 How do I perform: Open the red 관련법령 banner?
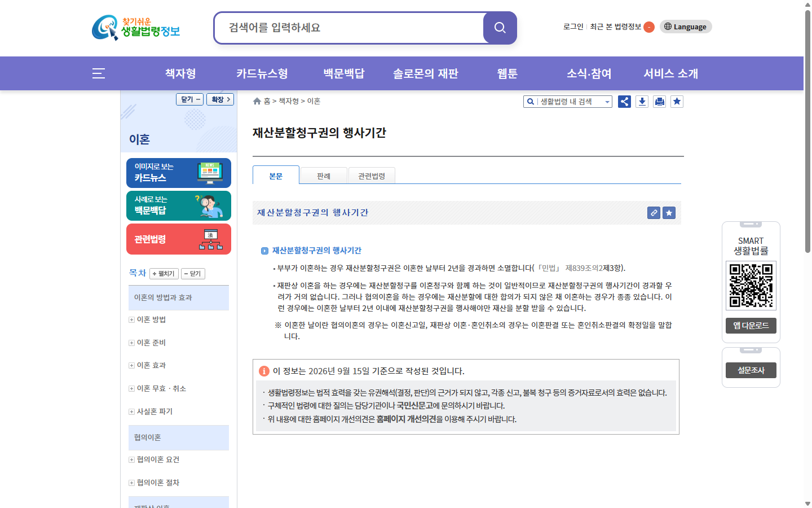(x=179, y=239)
